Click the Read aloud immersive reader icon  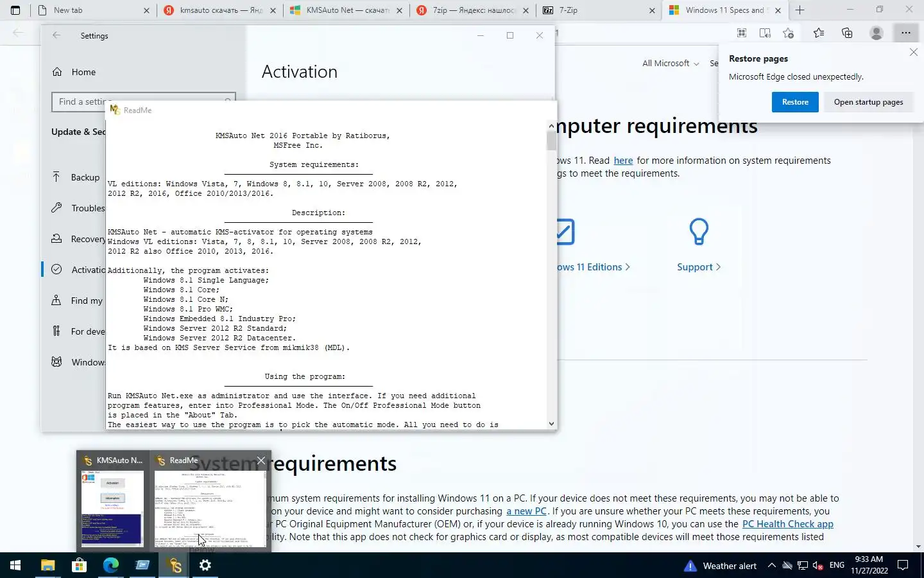765,33
